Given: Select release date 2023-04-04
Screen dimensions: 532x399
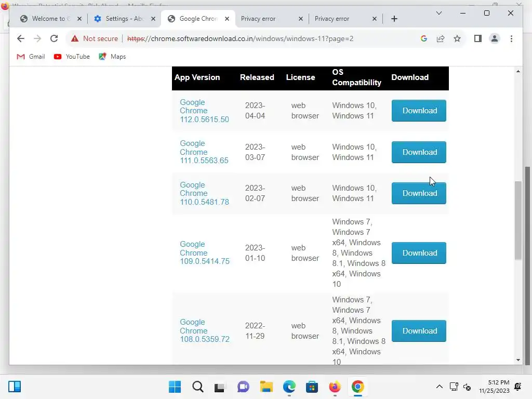Looking at the screenshot, I should (x=255, y=111).
